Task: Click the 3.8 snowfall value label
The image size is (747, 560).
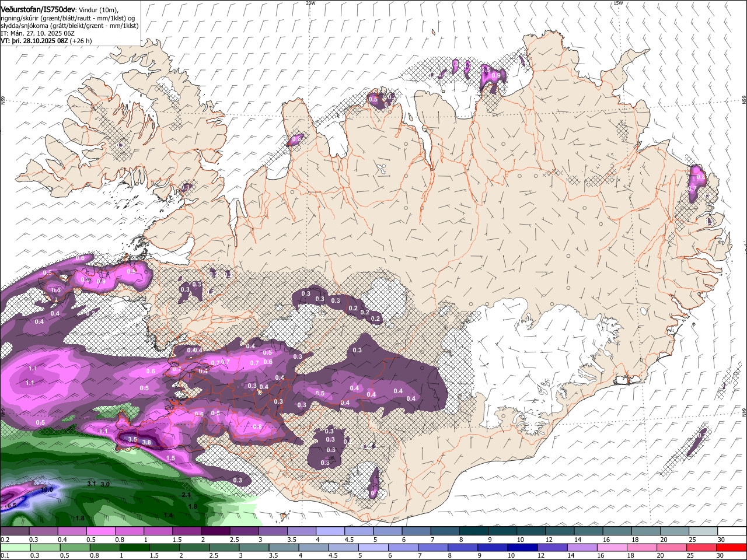Action: tap(146, 442)
